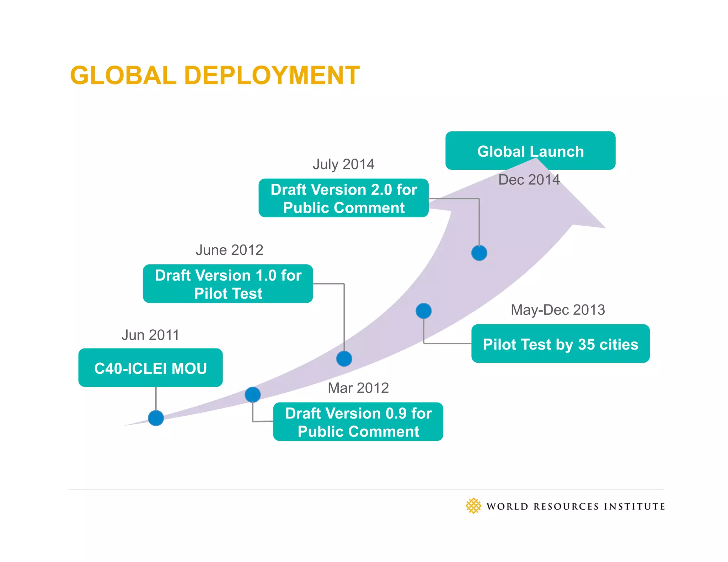The image size is (728, 562).
Task: Click the July 2014 blue timeline dot
Action: (x=479, y=253)
